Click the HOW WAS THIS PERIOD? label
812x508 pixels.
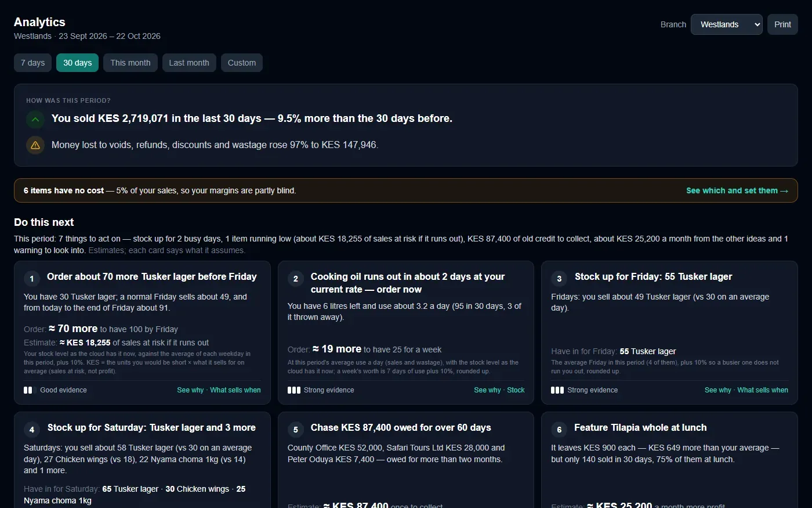(68, 100)
